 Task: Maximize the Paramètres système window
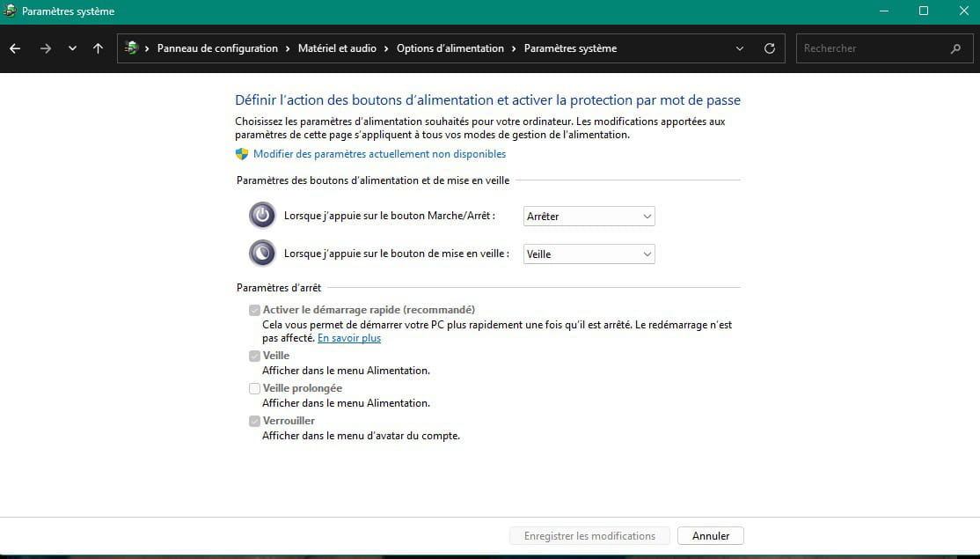(x=923, y=11)
